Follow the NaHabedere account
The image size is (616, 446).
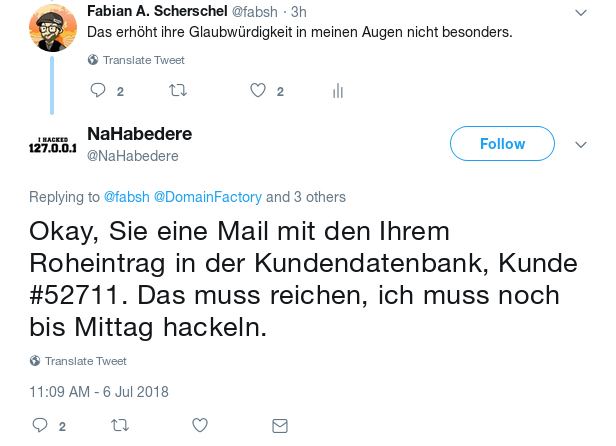click(502, 144)
